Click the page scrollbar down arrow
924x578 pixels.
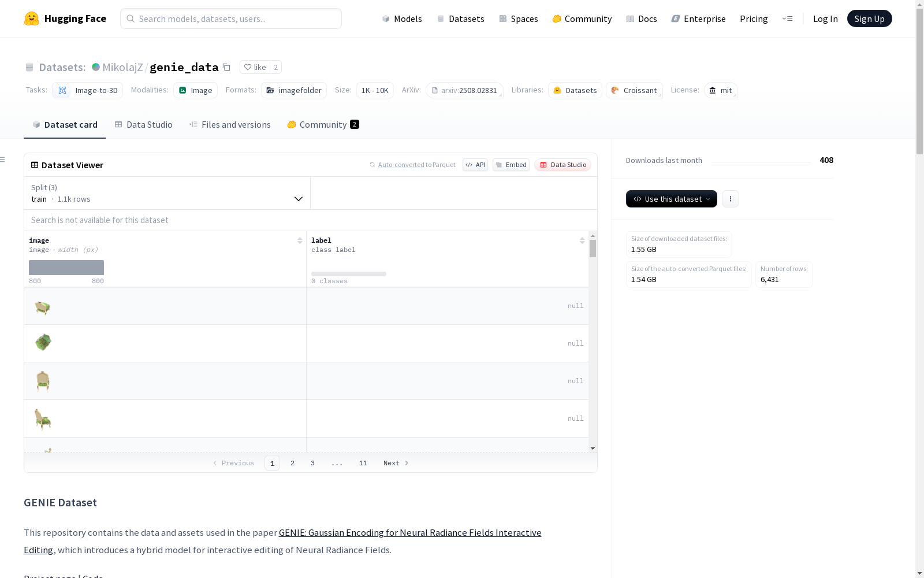pos(919,573)
